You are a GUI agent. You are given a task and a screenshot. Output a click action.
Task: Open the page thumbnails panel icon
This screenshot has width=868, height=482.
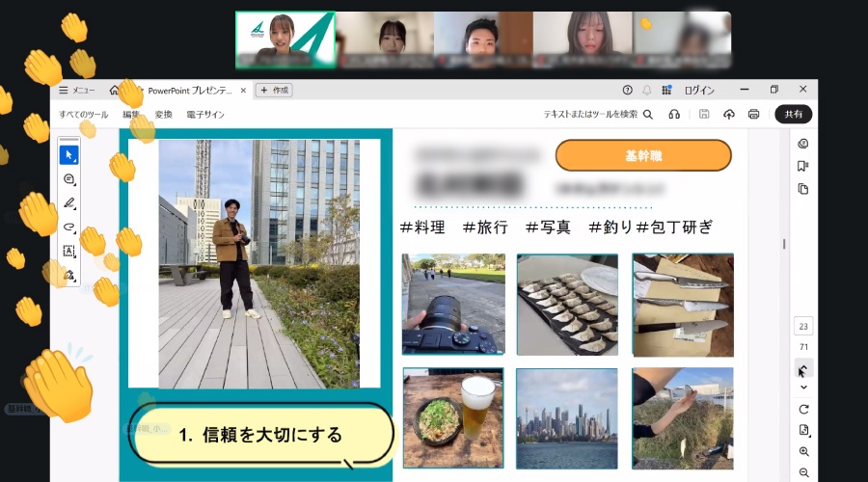click(802, 189)
